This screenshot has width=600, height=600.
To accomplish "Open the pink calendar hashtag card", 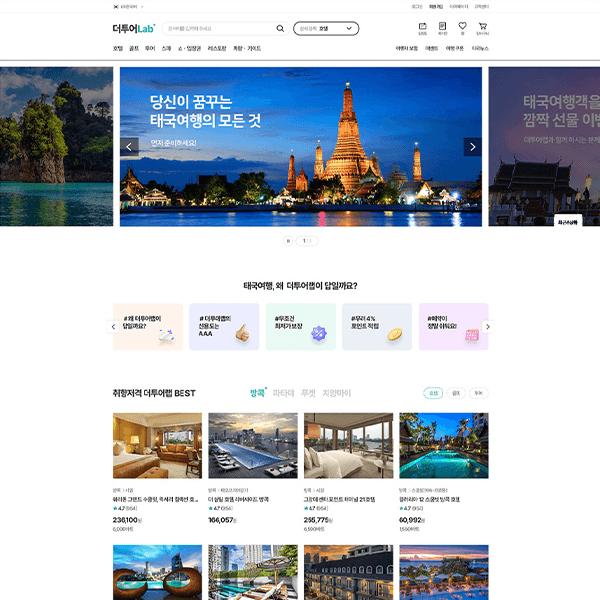I will coord(453,326).
